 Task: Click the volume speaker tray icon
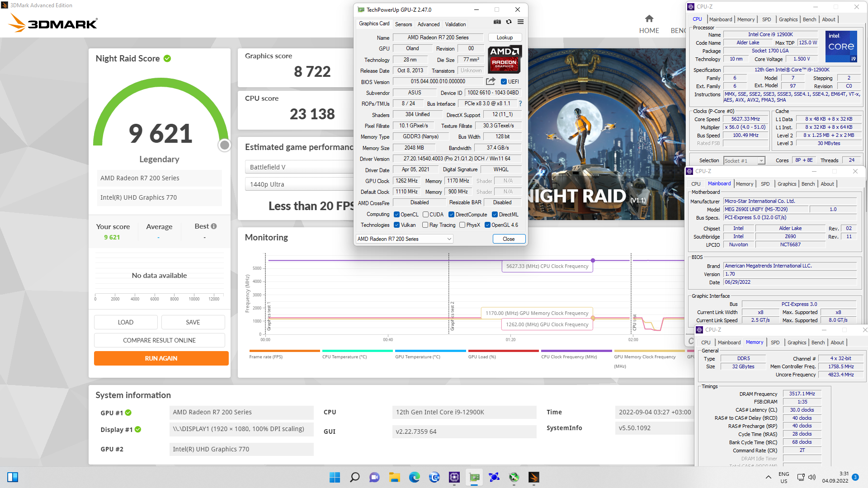(812, 477)
